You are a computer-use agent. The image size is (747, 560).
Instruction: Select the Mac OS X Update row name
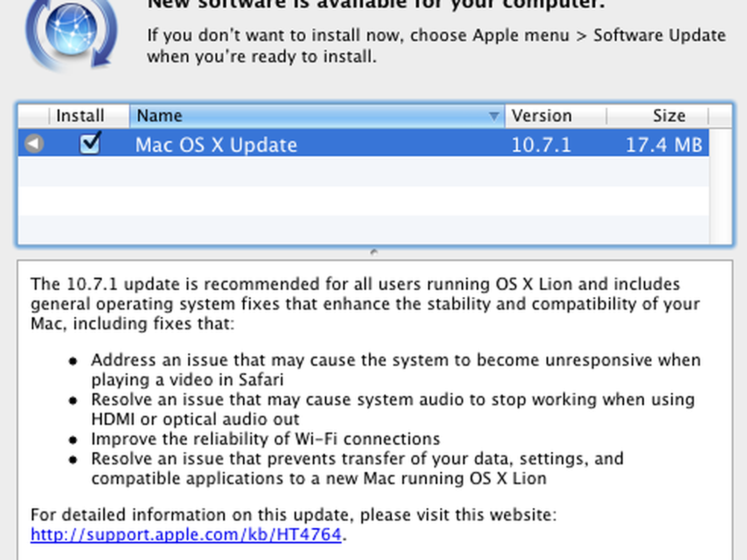(216, 145)
